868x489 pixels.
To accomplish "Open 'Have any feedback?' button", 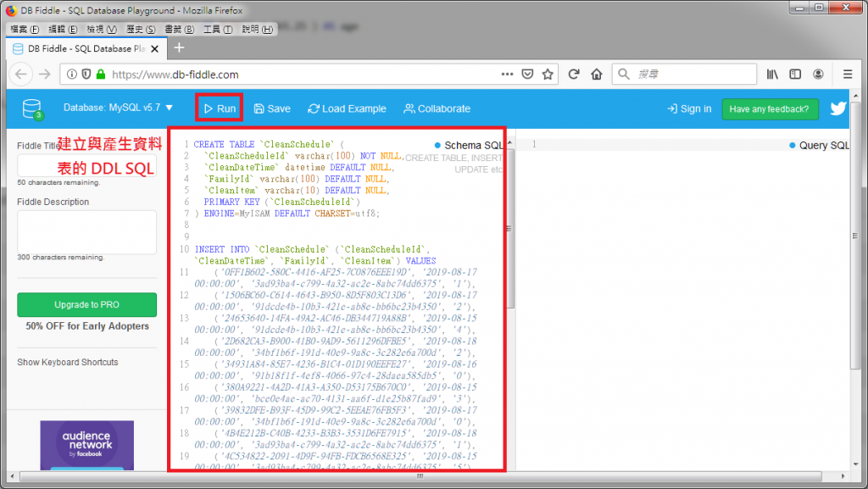I will click(769, 109).
